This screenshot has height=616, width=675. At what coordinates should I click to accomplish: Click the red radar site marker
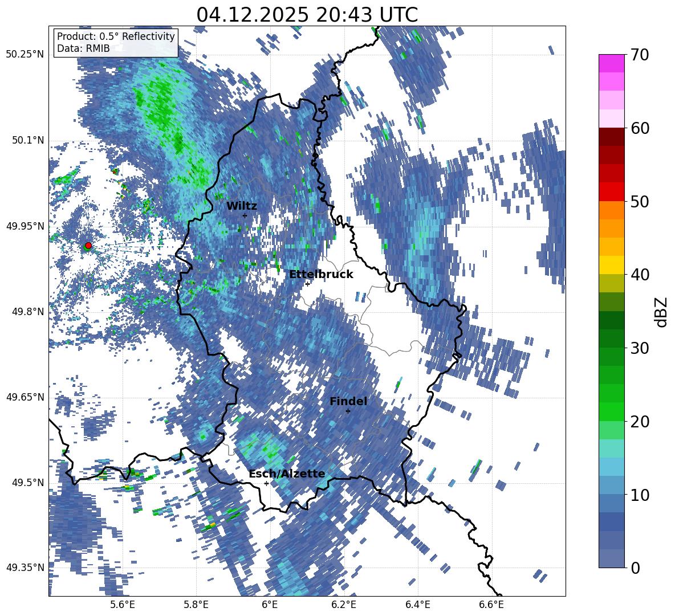coord(88,246)
